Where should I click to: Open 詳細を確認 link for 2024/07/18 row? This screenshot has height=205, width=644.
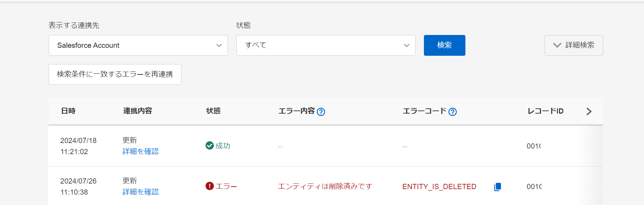click(x=141, y=151)
